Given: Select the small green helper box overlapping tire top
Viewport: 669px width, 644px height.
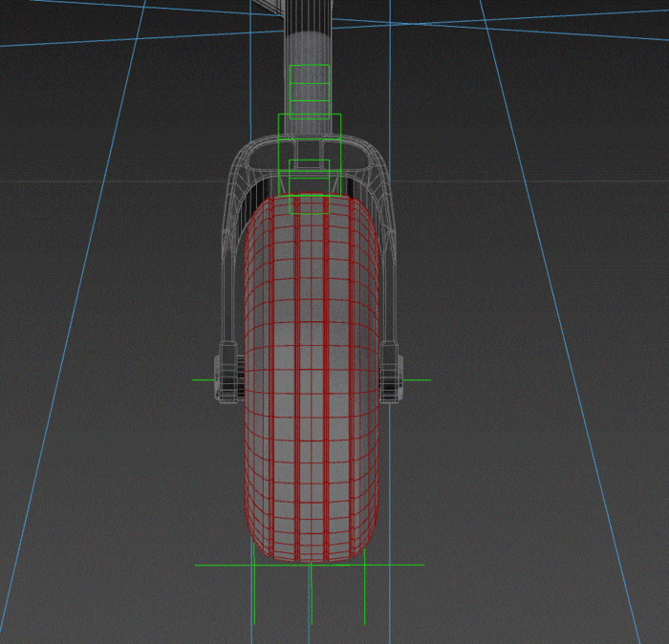Looking at the screenshot, I should [310, 186].
